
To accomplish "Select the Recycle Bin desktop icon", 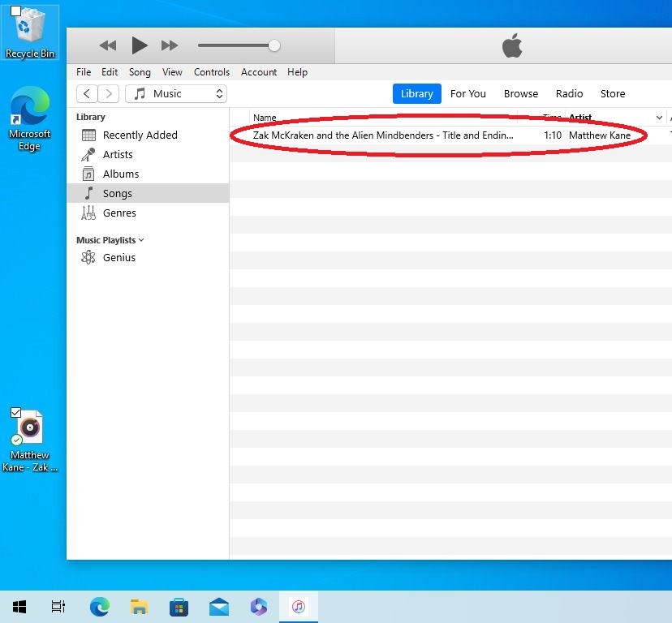I will click(x=30, y=32).
